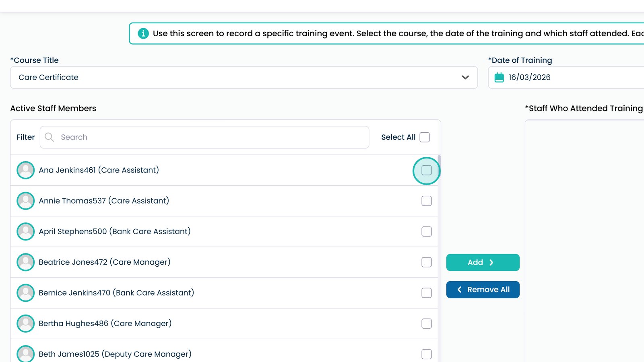The height and width of the screenshot is (362, 644).
Task: Select the checkbox for Beatrice Jones472
Action: coord(426,262)
